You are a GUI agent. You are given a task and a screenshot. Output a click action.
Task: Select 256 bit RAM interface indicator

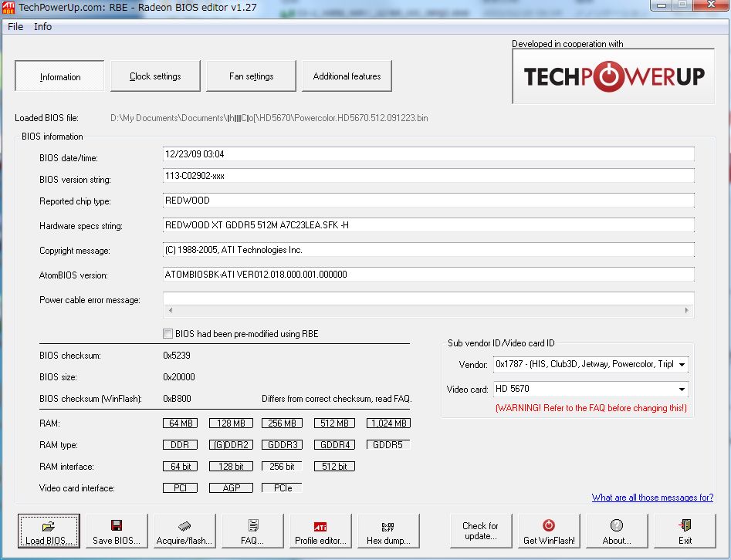click(282, 467)
